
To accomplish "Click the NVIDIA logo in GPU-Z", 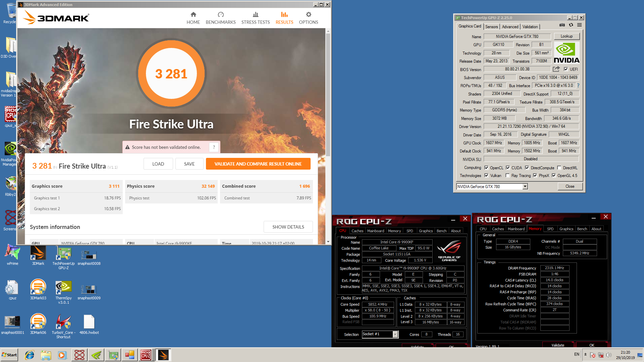I will pos(567,53).
